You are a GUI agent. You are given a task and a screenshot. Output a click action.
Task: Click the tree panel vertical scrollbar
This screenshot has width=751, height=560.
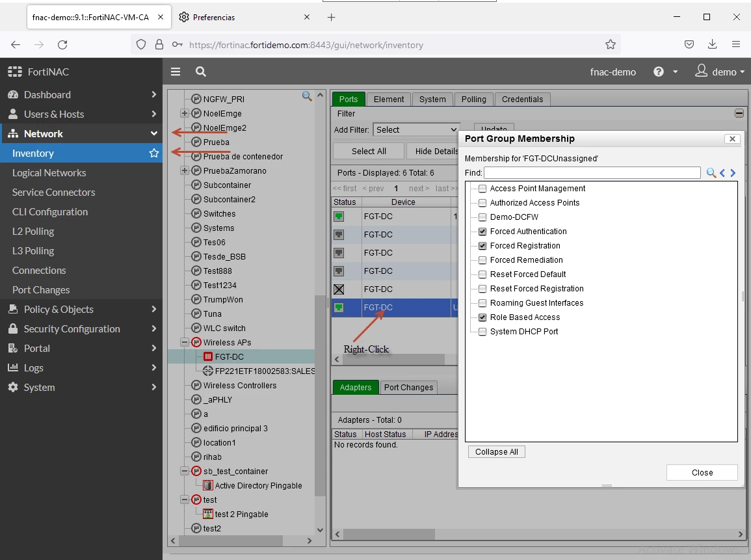tap(321, 395)
